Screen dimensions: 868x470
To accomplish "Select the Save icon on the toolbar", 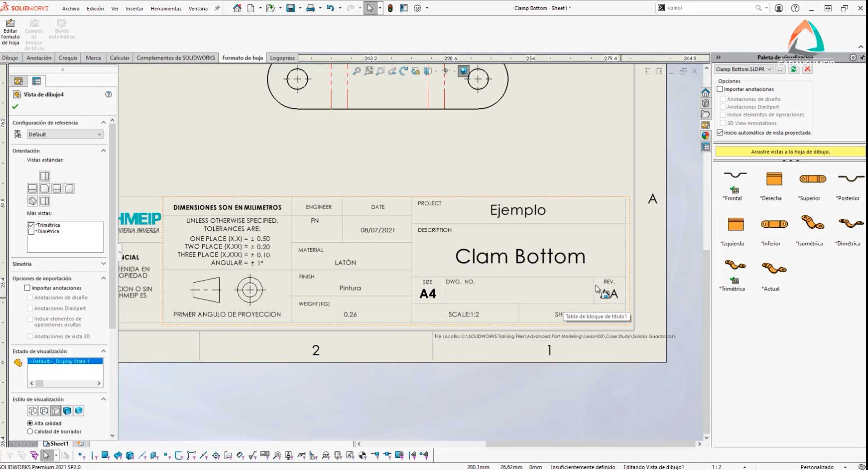I will click(289, 8).
